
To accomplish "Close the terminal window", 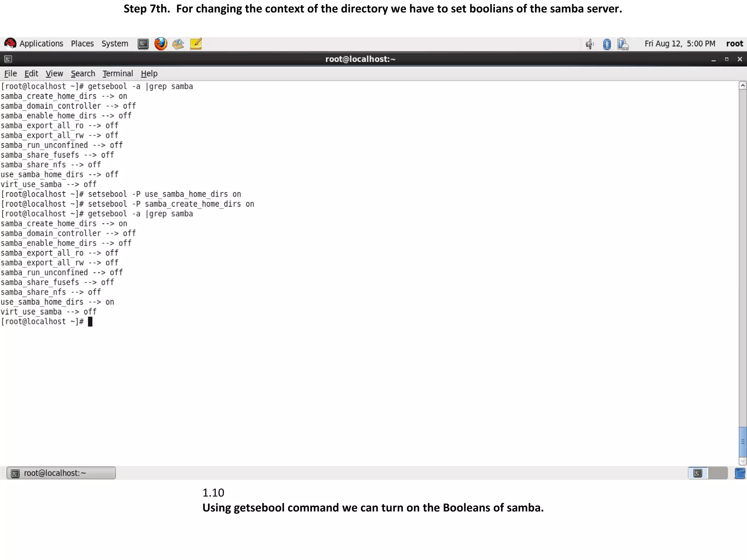I will pos(740,59).
